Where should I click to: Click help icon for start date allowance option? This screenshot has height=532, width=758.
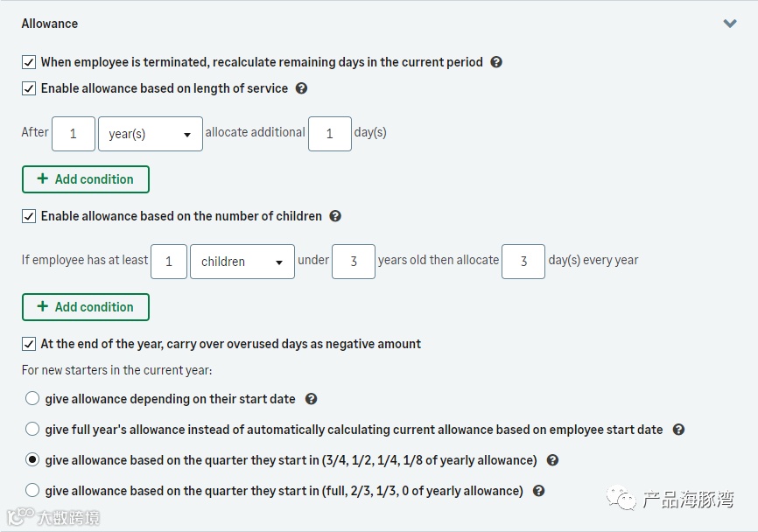tap(311, 399)
